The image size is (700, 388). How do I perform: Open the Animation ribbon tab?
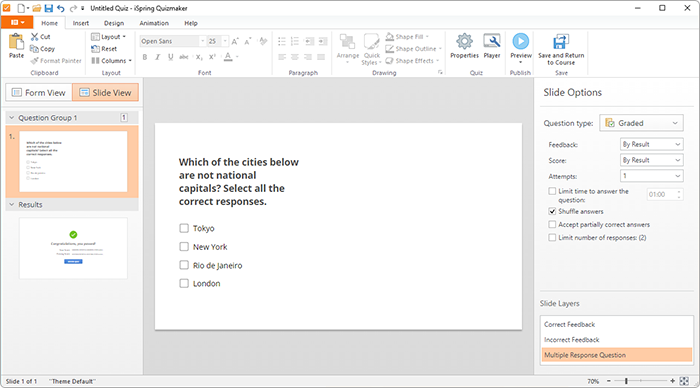click(154, 23)
